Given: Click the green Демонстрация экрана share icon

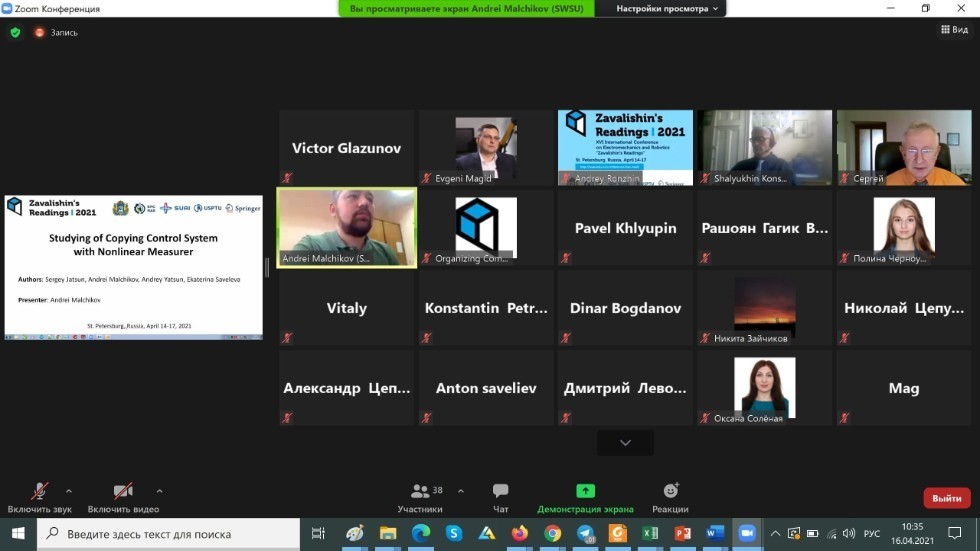Looking at the screenshot, I should click(x=585, y=491).
